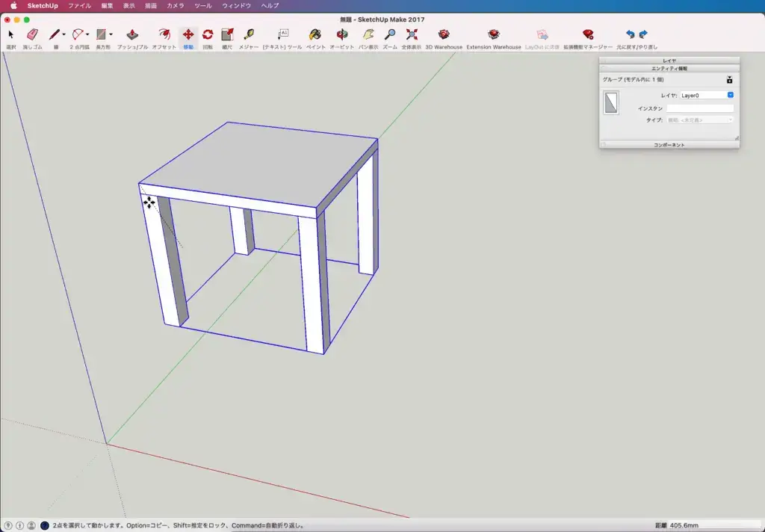
Task: Open the 描画 menu
Action: tap(151, 6)
